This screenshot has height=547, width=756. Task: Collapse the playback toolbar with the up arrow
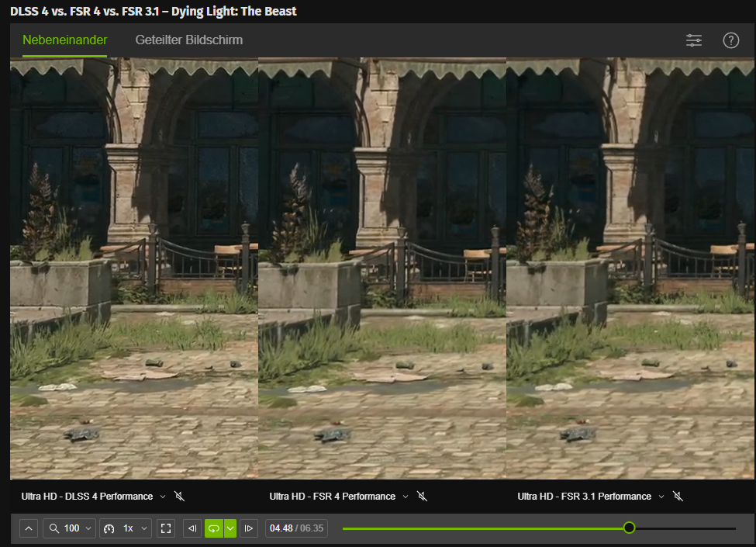pyautogui.click(x=28, y=528)
